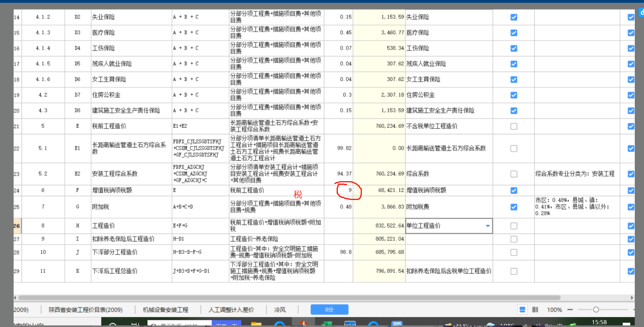Click the rate cell 99.82
Image resolution: width=644 pixels, height=327 pixels.
339,148
